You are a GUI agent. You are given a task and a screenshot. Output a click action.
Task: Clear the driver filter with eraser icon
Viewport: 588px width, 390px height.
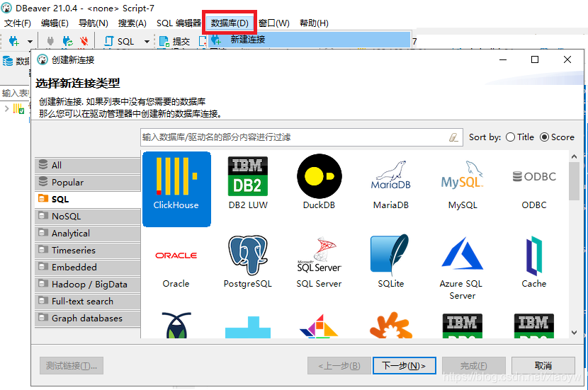[453, 137]
